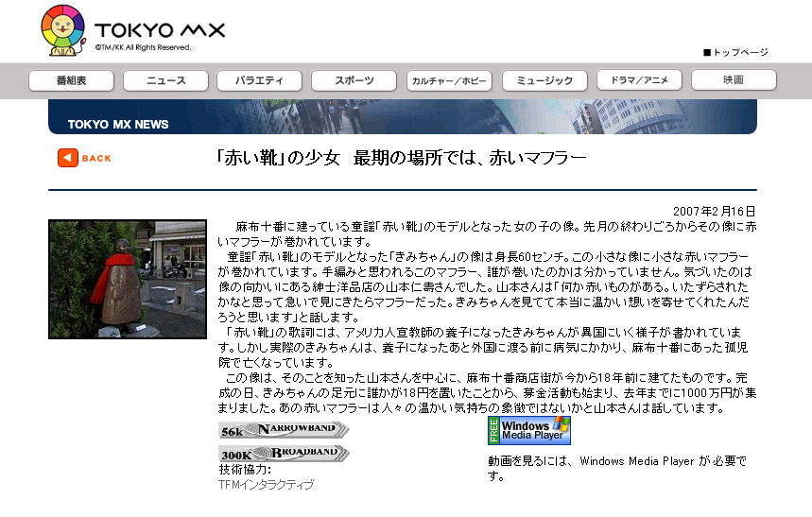Click the Tokyo MX lion mascot logo
Viewport: 812px width, 517px height.
[63, 30]
